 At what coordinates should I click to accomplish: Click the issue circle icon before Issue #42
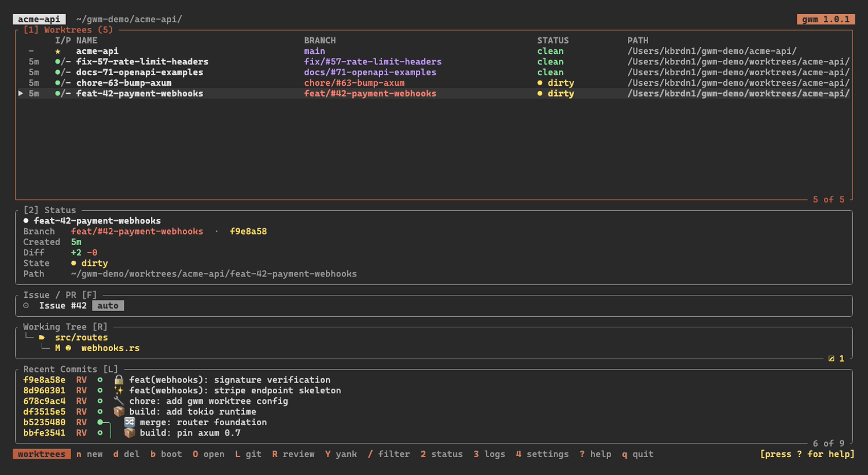click(26, 306)
